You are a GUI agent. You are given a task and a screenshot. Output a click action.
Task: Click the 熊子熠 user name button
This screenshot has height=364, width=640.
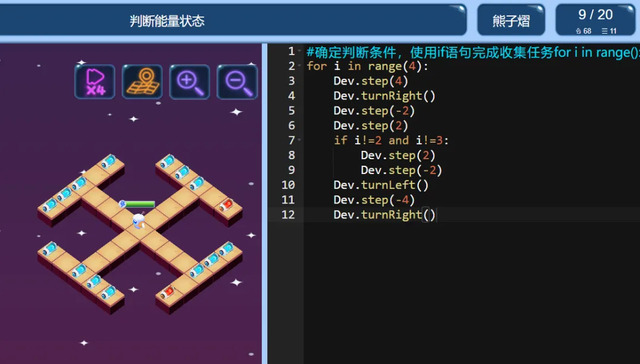tap(511, 20)
